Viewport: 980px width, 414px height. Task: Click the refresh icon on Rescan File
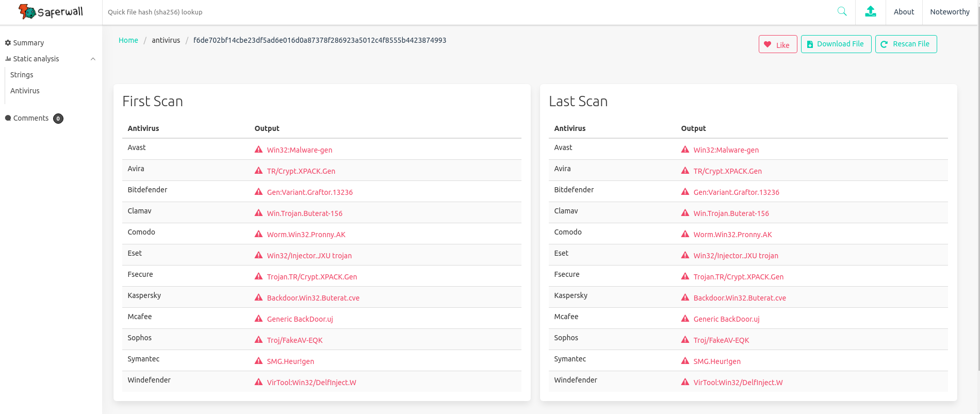click(x=884, y=44)
